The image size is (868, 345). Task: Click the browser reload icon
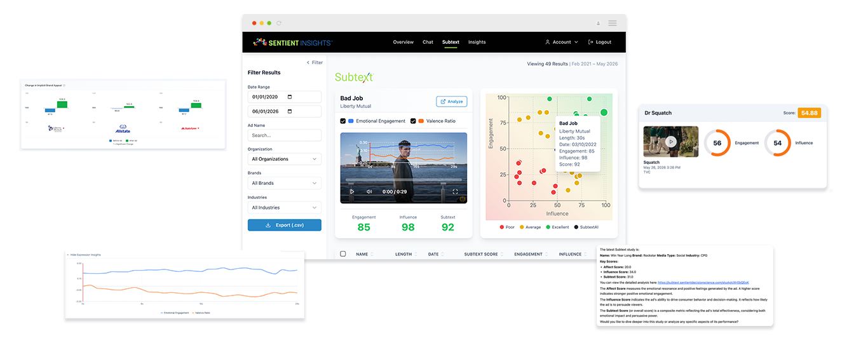(279, 23)
